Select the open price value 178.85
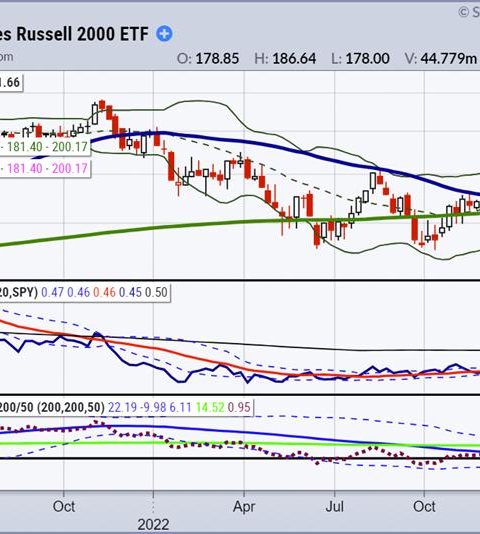 (x=217, y=59)
